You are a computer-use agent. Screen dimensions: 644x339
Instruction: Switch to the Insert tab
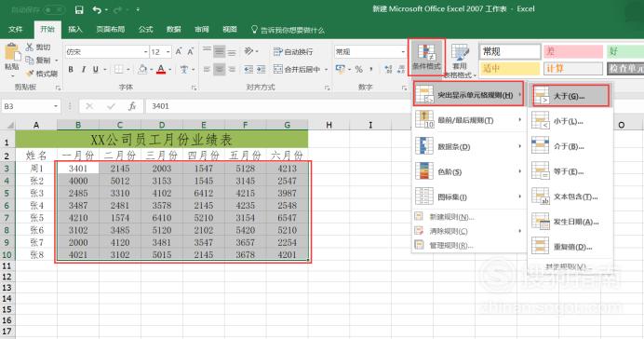[75, 29]
